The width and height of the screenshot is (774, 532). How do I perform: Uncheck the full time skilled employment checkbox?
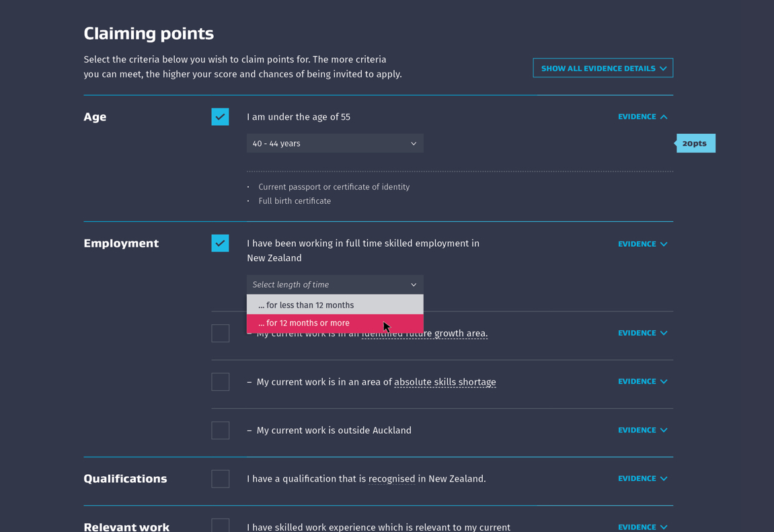point(220,243)
